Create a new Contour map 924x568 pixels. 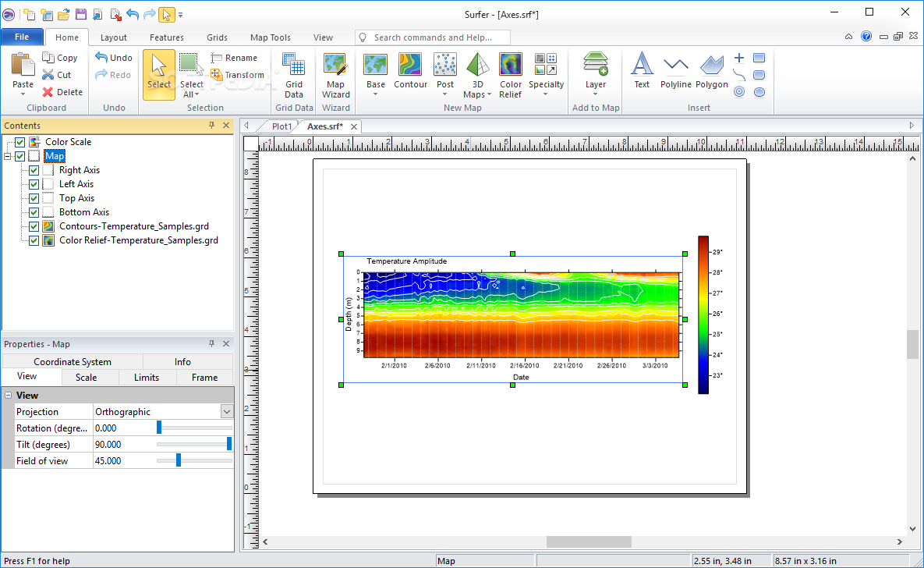[410, 71]
